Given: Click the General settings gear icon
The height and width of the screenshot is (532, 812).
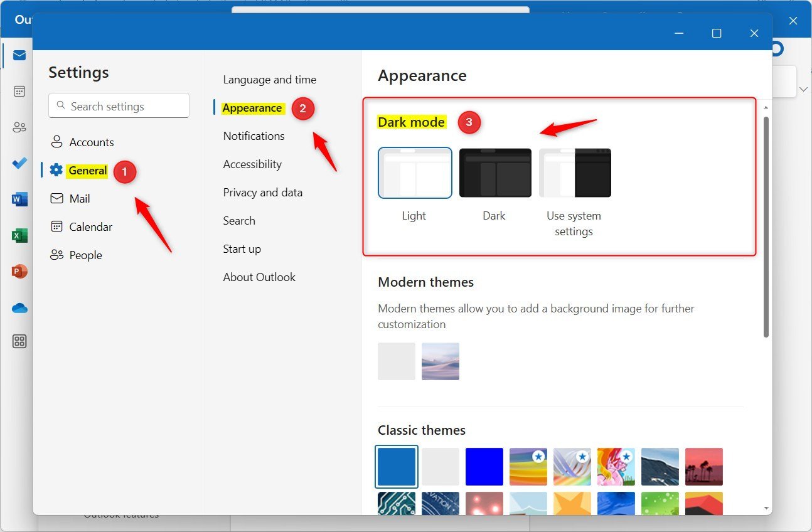Looking at the screenshot, I should [x=56, y=170].
